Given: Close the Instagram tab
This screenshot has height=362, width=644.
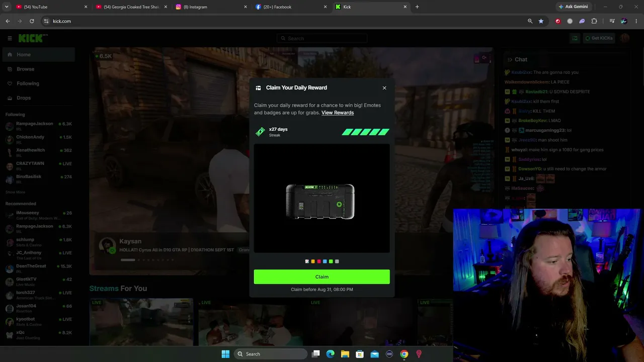Looking at the screenshot, I should tap(246, 7).
